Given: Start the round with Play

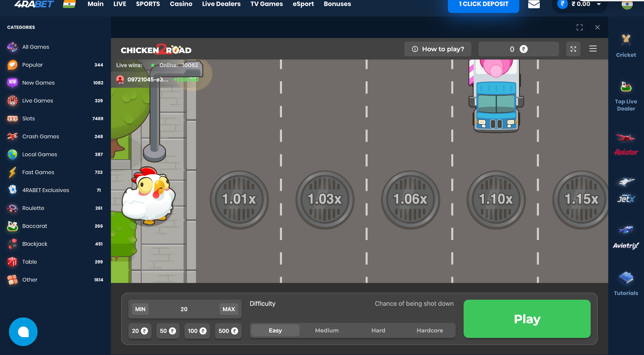Looking at the screenshot, I should pyautogui.click(x=527, y=319).
